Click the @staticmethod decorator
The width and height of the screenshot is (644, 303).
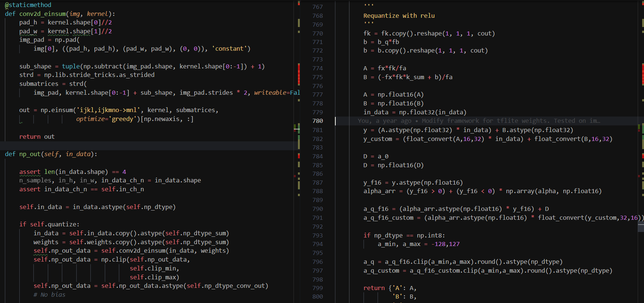click(28, 5)
